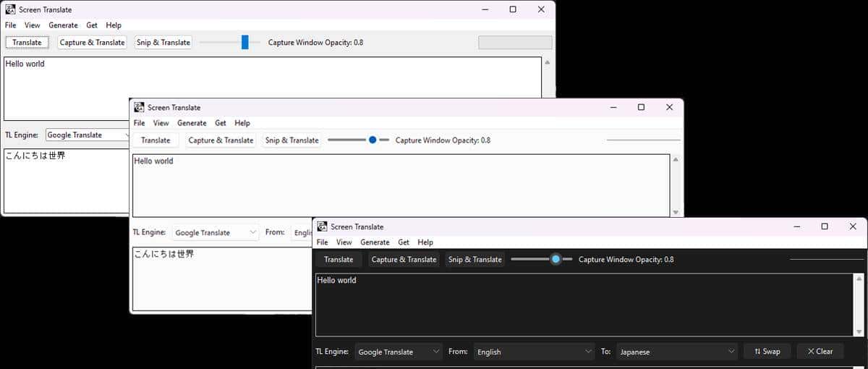Open TL Engine Google Translate dropdown in middle window
This screenshot has width=868, height=369.
(x=216, y=232)
